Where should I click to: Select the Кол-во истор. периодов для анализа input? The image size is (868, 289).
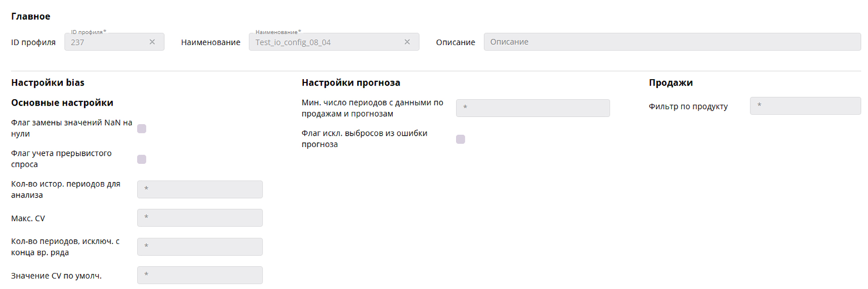[200, 189]
